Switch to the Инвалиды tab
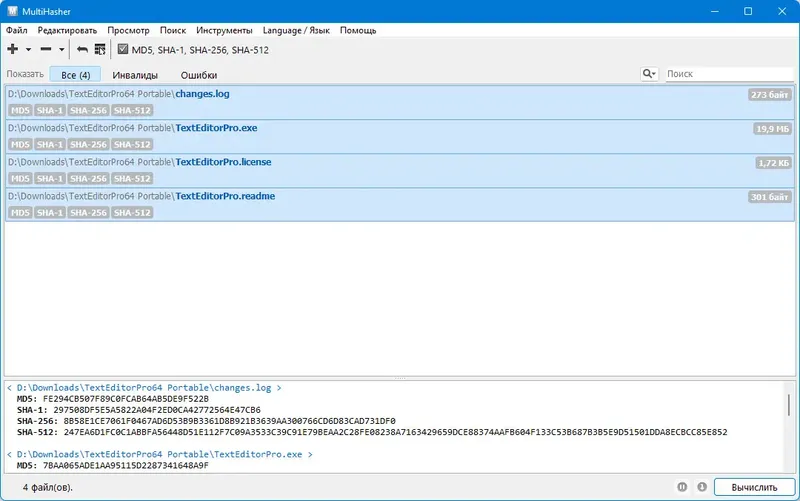 (x=135, y=75)
